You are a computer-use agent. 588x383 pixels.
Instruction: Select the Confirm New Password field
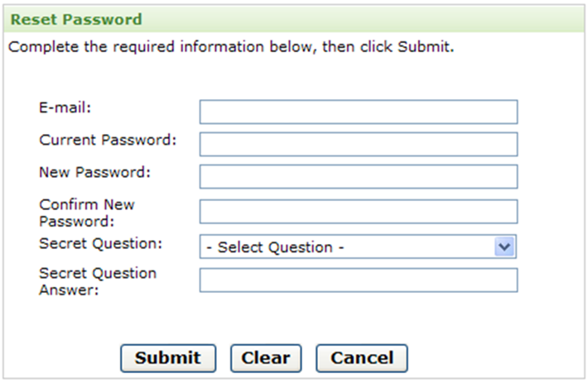pos(358,212)
